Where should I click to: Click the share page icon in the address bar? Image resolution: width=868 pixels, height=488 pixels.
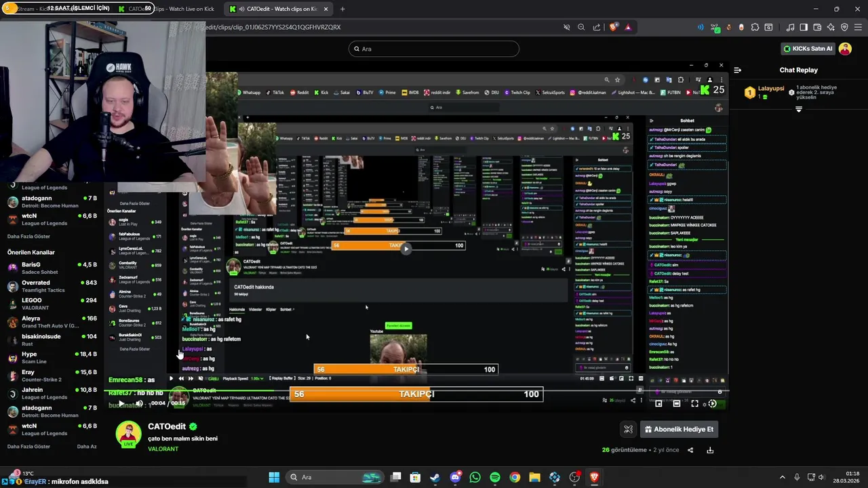tap(596, 27)
